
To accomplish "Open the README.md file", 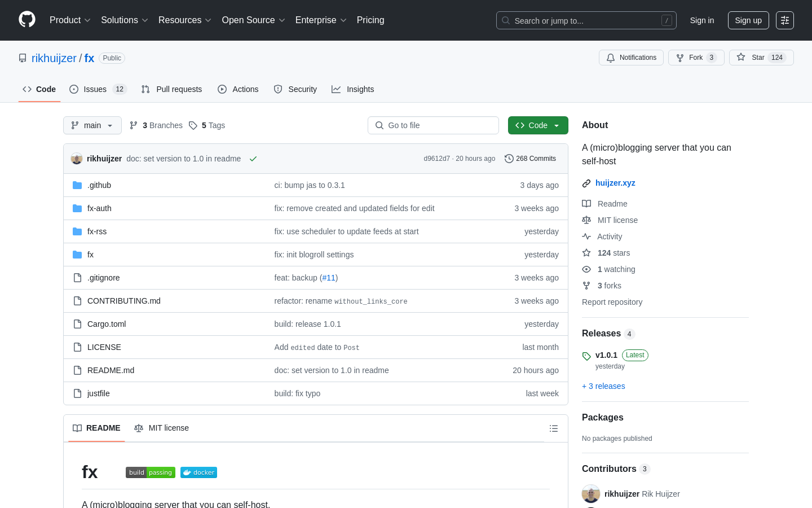I will pos(111,370).
